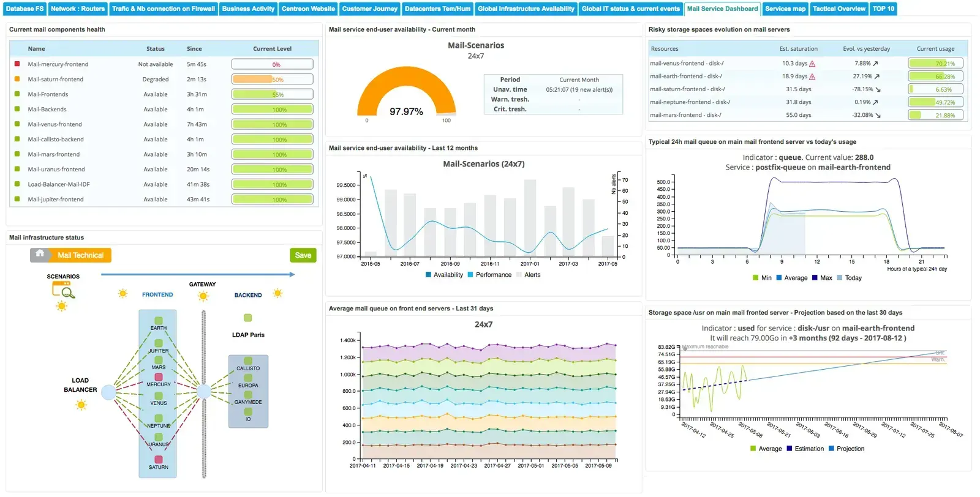Screen dimensions: 980x497
Task: Click the Load Balancer circle node
Action: 108,392
